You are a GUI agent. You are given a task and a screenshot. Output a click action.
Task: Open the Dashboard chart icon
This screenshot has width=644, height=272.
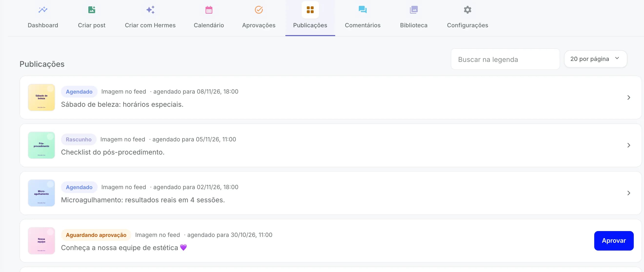pos(43,10)
